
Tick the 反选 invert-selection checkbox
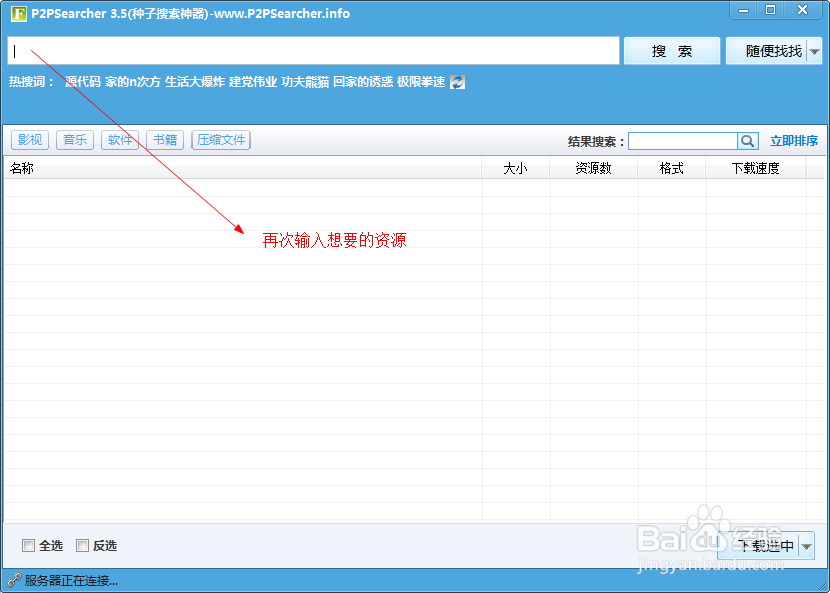[82, 545]
